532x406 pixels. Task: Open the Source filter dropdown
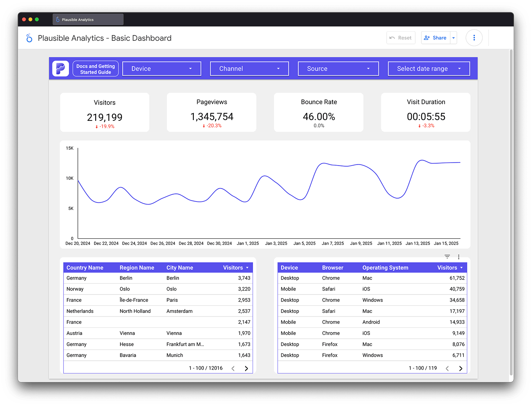338,68
